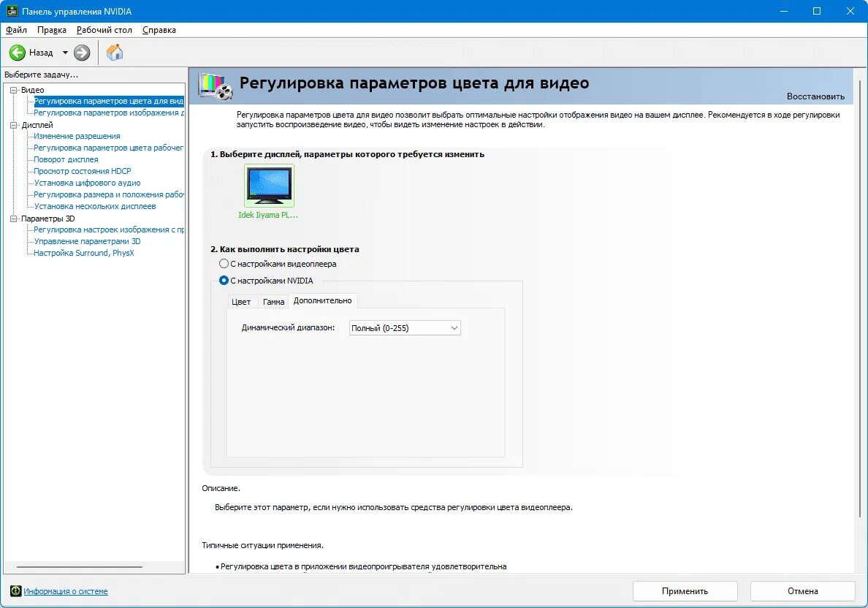Click the Видео category label
Screen dimensions: 868x608
[x=33, y=90]
